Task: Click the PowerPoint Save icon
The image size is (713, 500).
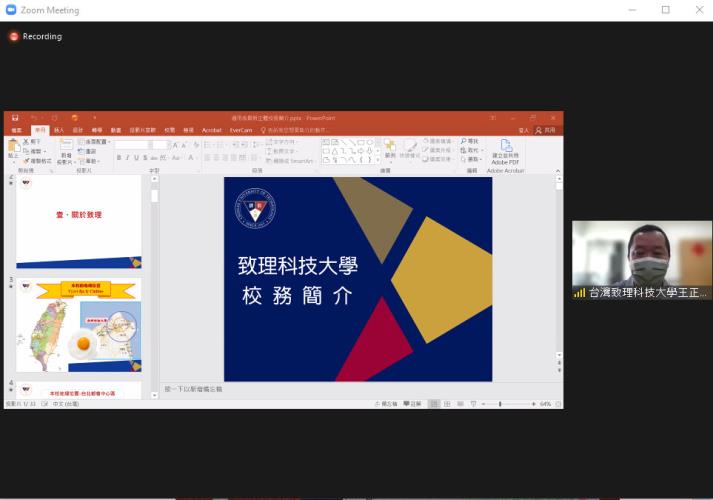Action: (15, 118)
